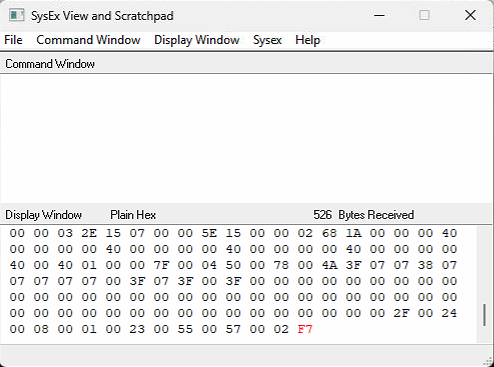Click the 5E byte in the first hex row
The image size is (494, 367).
pyautogui.click(x=209, y=233)
